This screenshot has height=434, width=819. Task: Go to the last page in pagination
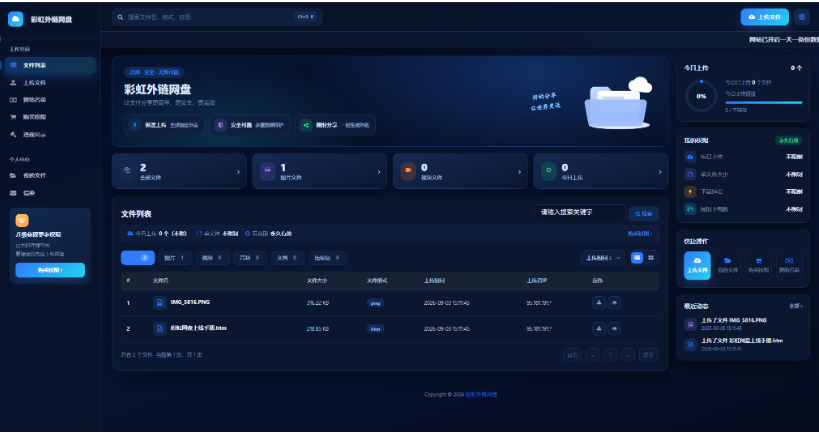coord(648,355)
